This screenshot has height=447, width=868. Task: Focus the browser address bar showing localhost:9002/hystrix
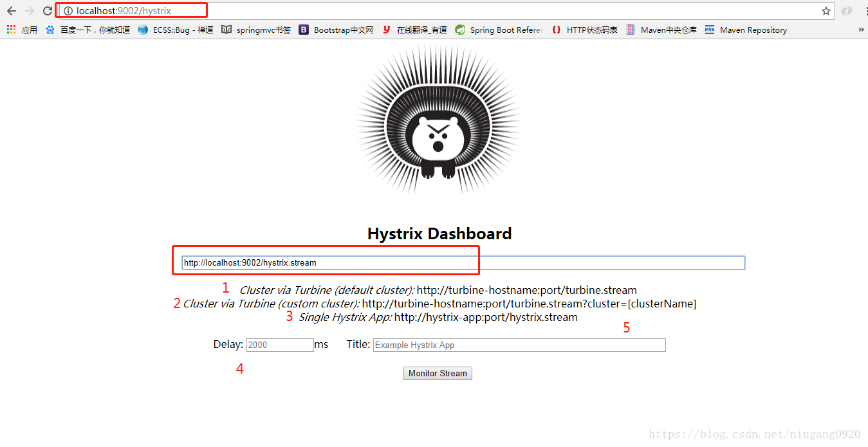[447, 11]
